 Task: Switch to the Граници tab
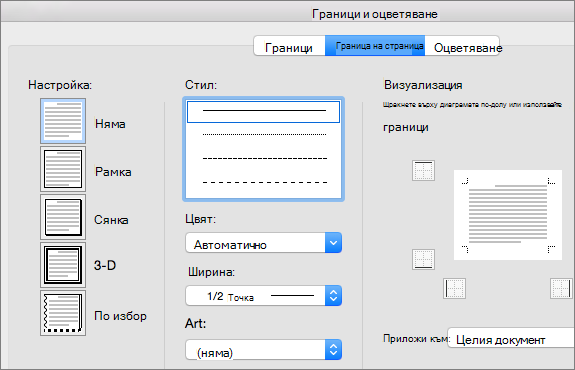click(x=289, y=46)
